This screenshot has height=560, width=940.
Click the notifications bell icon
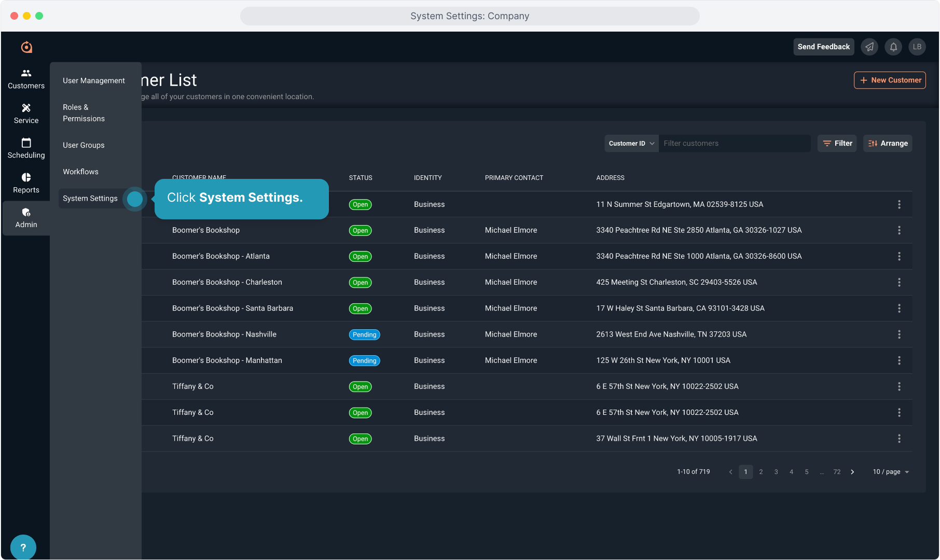pyautogui.click(x=893, y=47)
